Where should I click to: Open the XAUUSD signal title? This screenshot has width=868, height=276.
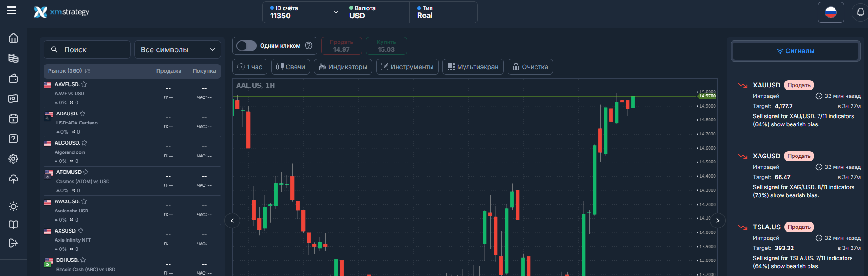coord(766,85)
